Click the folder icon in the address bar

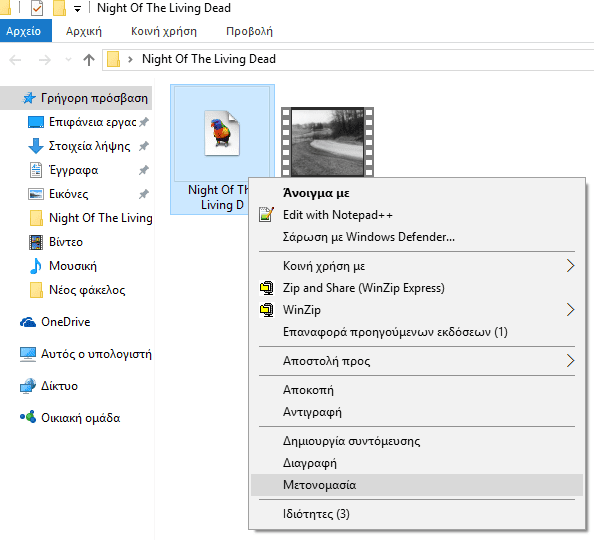[113, 59]
